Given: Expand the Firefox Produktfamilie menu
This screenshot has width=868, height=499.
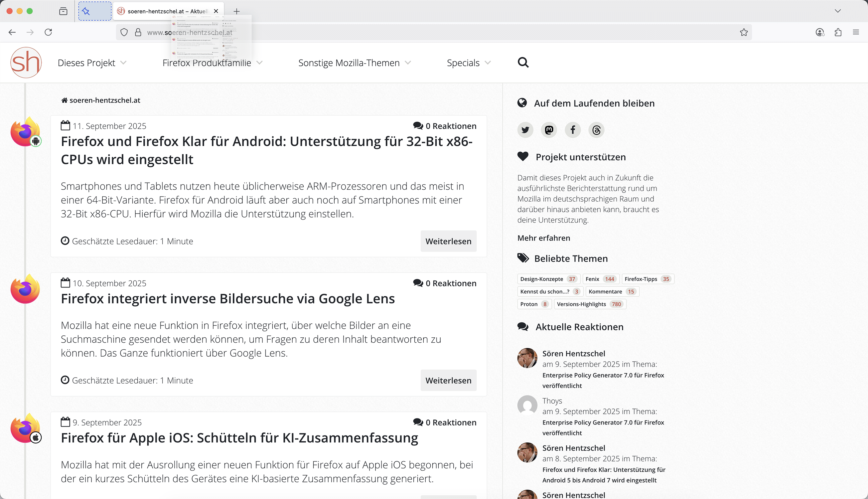Looking at the screenshot, I should click(213, 63).
